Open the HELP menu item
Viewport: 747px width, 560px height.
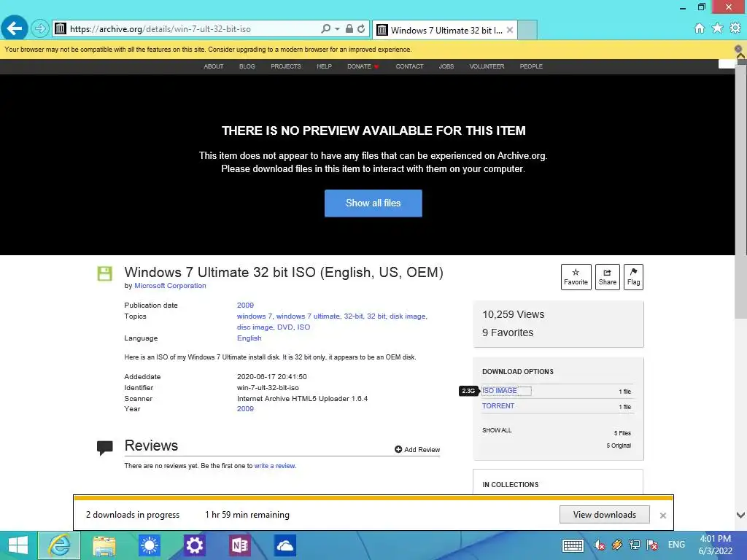324,66
